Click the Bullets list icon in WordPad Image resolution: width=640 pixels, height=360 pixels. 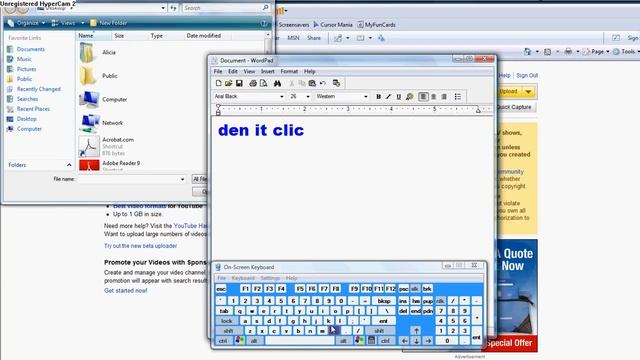click(458, 97)
